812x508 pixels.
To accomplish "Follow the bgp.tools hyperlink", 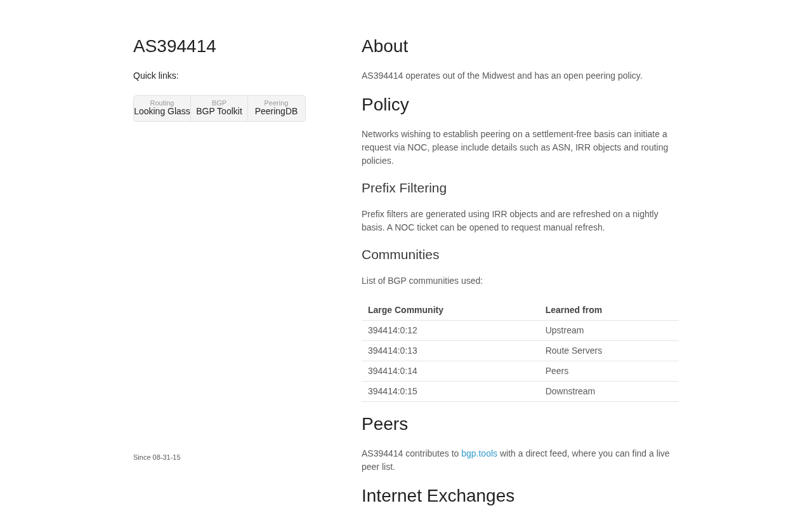I will tap(479, 453).
